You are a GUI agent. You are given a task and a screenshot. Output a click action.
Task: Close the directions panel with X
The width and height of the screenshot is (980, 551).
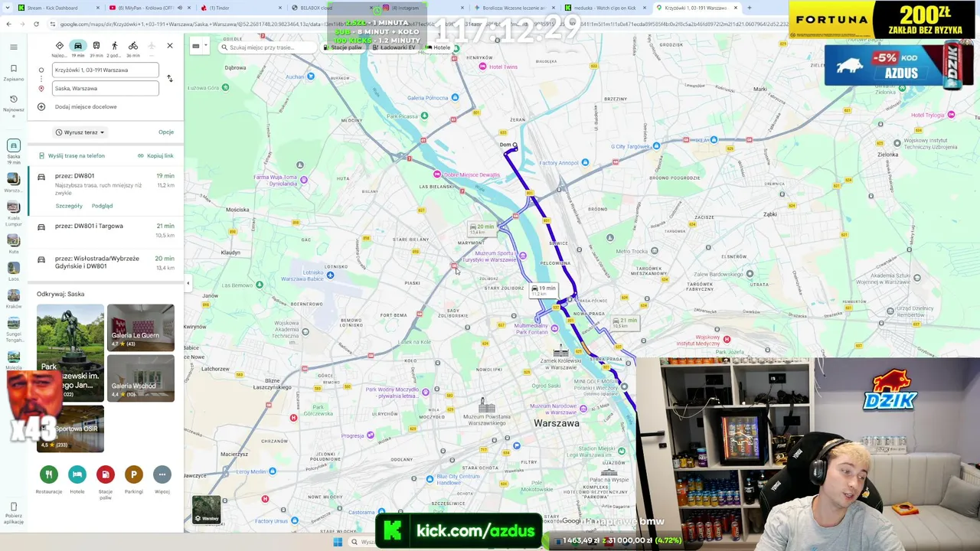click(x=170, y=46)
